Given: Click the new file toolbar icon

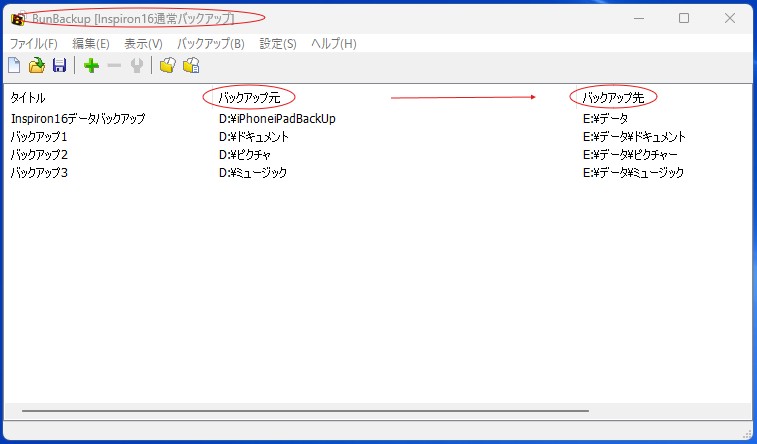Looking at the screenshot, I should pos(14,66).
